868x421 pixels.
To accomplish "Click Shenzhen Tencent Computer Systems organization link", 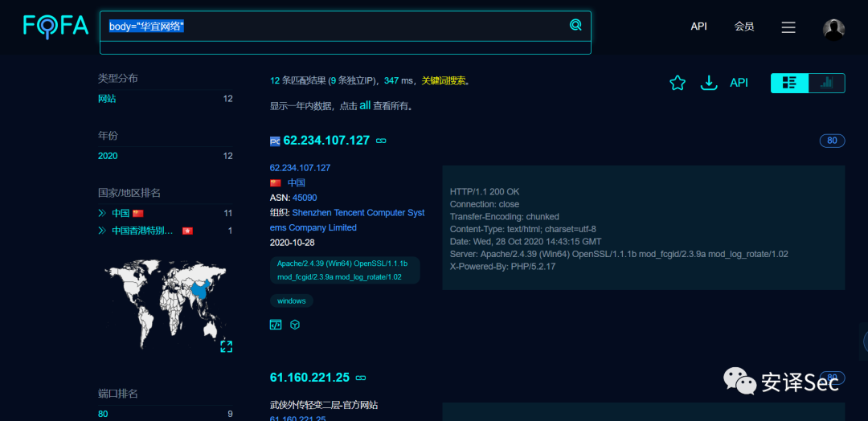I will point(348,220).
